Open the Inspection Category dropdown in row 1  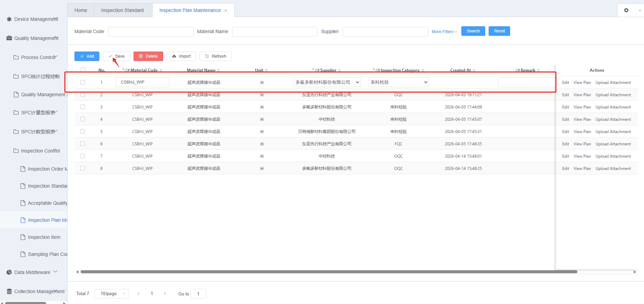click(398, 82)
